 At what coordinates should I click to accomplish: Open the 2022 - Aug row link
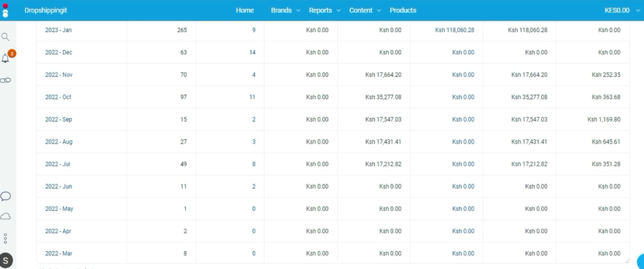(x=59, y=142)
